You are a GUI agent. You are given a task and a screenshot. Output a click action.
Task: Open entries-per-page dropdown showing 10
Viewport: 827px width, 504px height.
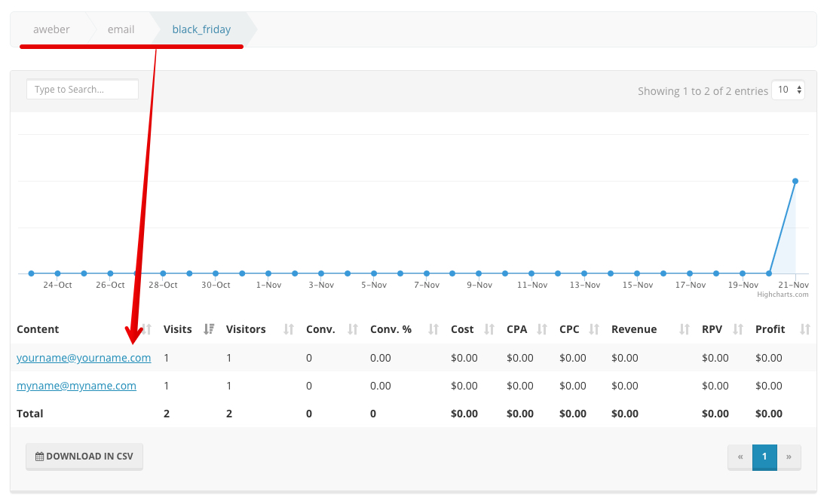pos(790,90)
